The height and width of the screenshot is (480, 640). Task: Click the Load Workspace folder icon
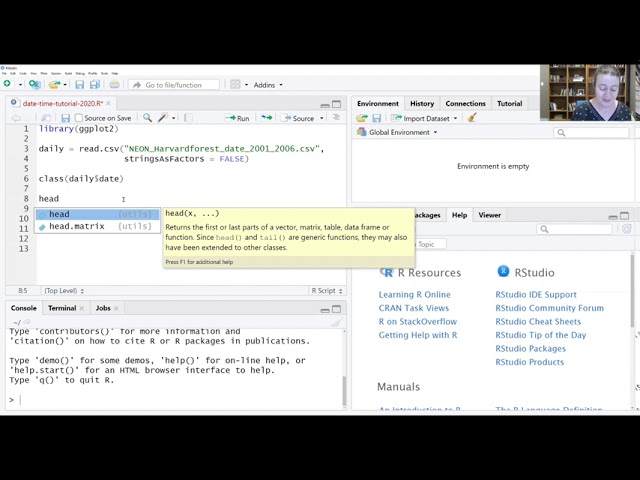pos(362,118)
